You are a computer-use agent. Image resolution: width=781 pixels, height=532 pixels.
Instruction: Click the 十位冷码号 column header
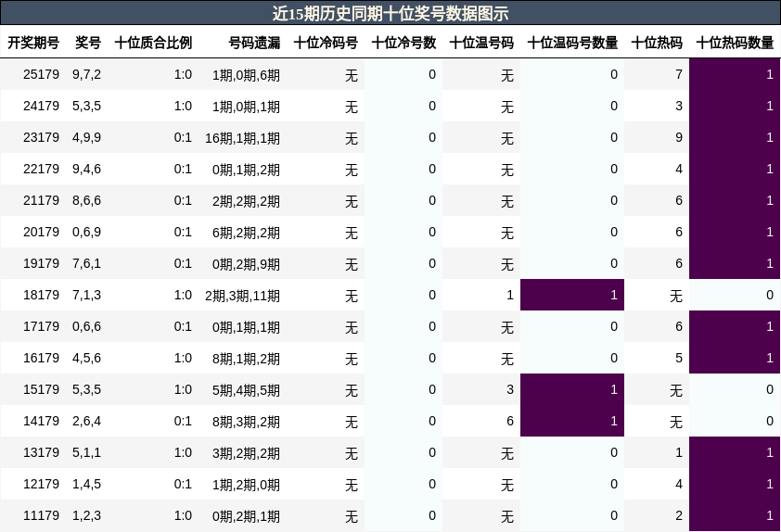point(326,43)
